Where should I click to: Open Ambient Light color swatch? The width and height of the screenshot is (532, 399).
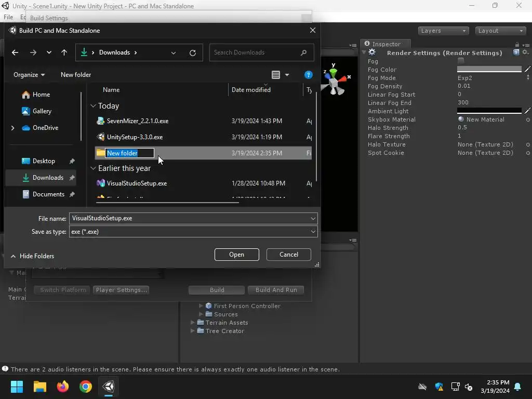coord(489,111)
